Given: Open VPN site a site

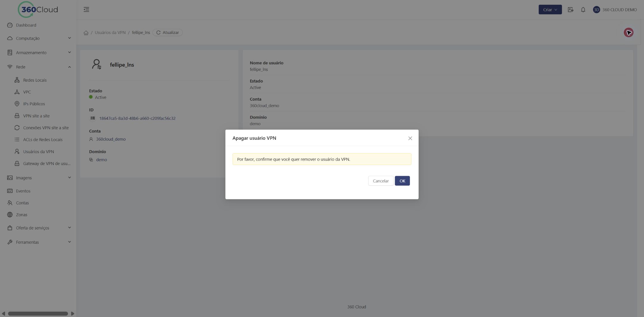Looking at the screenshot, I should [38, 116].
